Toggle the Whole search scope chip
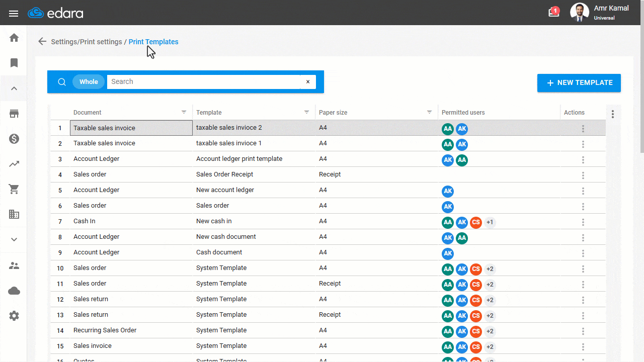Screen dimensions: 644x362 89,82
